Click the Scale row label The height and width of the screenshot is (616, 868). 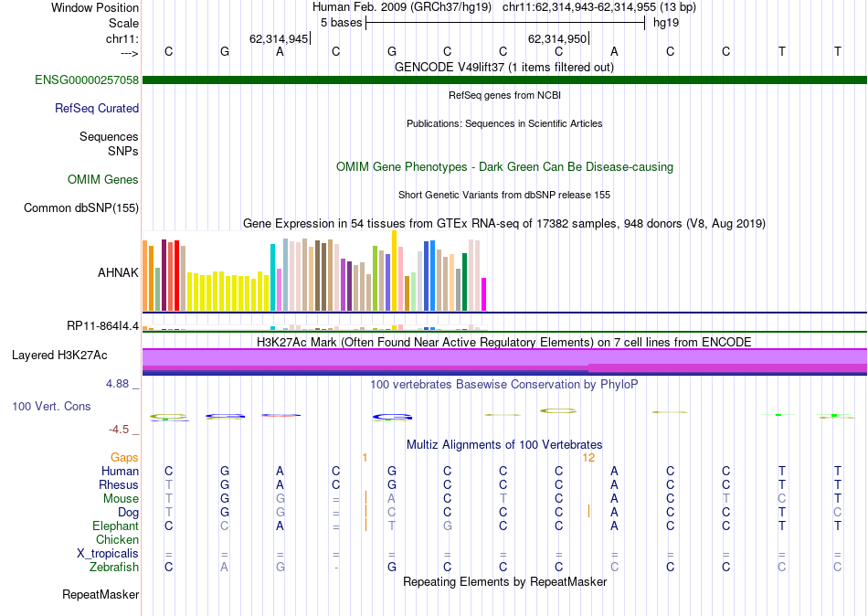coord(123,23)
